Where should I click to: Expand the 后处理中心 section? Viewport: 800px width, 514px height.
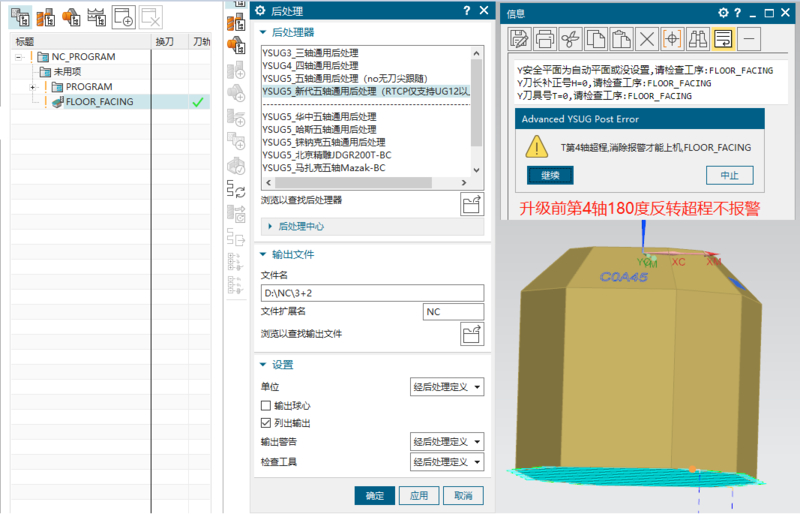pos(270,226)
